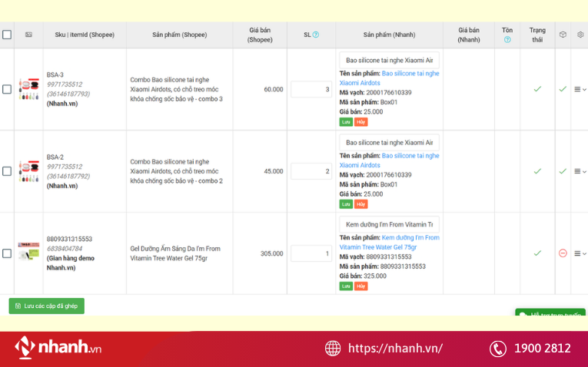This screenshot has width=588, height=367.
Task: Click Shopee product name ending combo 3
Action: click(x=176, y=89)
